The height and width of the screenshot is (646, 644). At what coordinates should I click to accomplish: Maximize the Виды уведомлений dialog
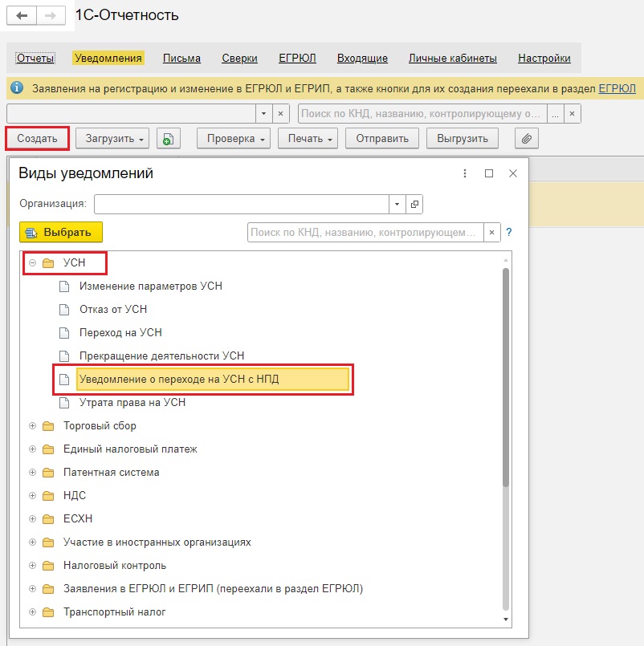click(489, 173)
